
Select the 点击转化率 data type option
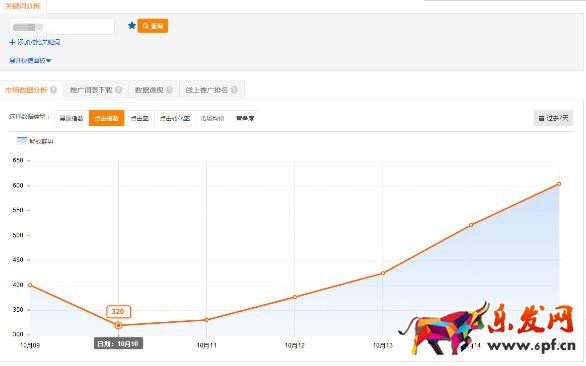click(175, 118)
